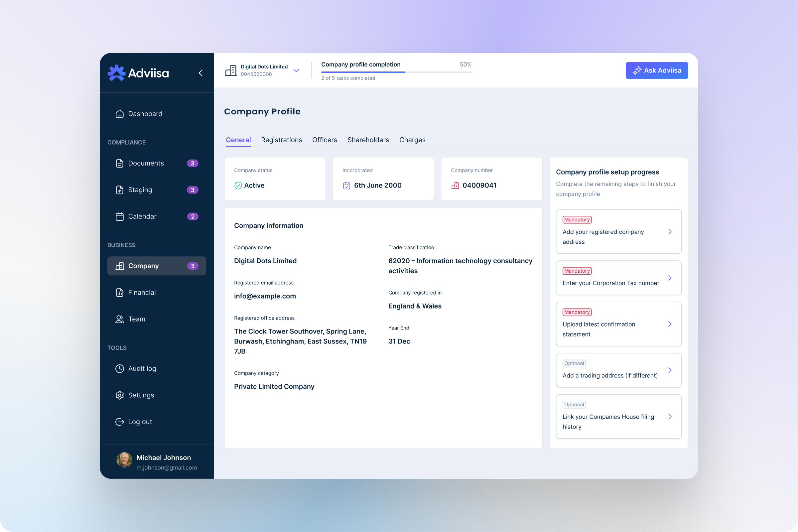Click the Financial chart icon
Image resolution: width=798 pixels, height=532 pixels.
tap(119, 293)
